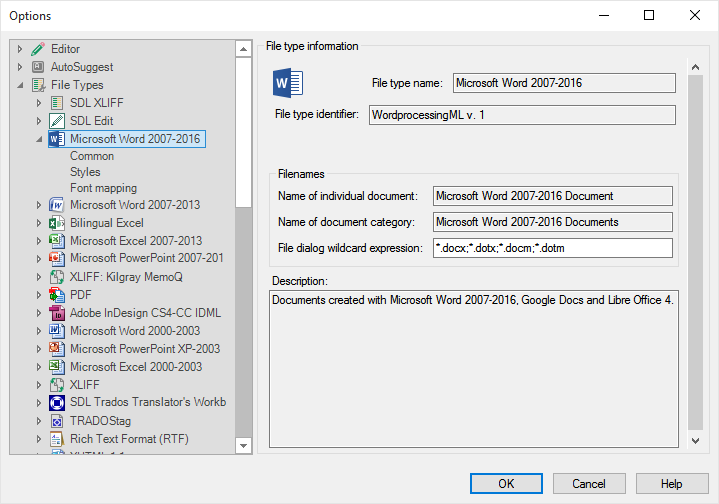Click the File dialog wildcard expression field
Image resolution: width=719 pixels, height=504 pixels.
553,248
